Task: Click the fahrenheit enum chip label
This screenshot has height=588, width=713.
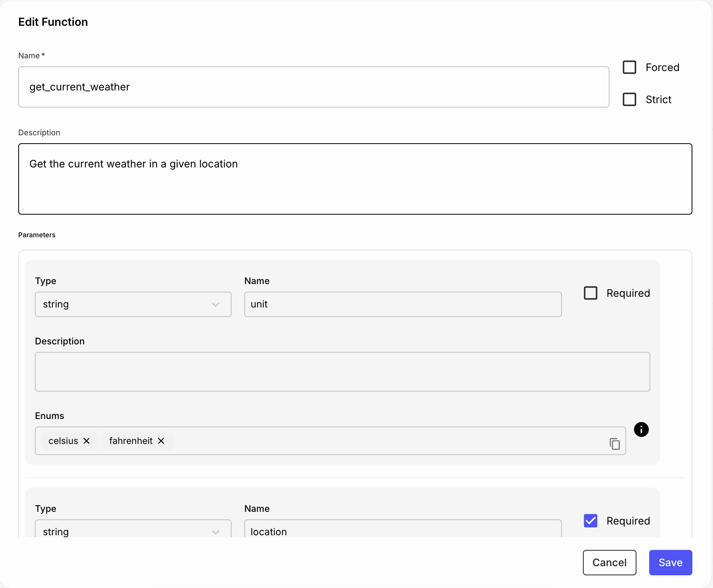Action: pyautogui.click(x=130, y=441)
